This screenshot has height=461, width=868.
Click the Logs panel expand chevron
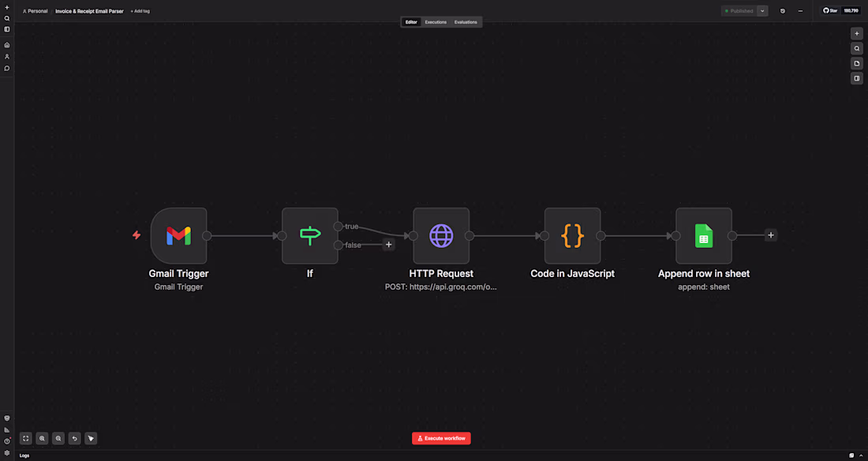(x=861, y=455)
